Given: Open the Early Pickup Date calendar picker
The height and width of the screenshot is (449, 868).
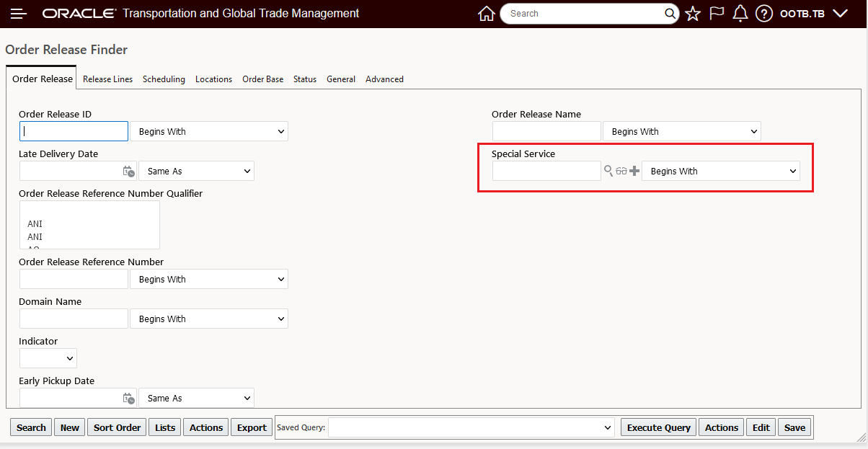Looking at the screenshot, I should pos(128,398).
